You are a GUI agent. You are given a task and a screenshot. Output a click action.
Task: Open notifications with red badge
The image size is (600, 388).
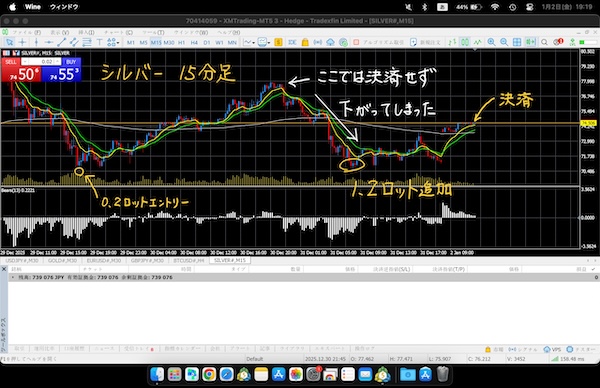click(558, 42)
